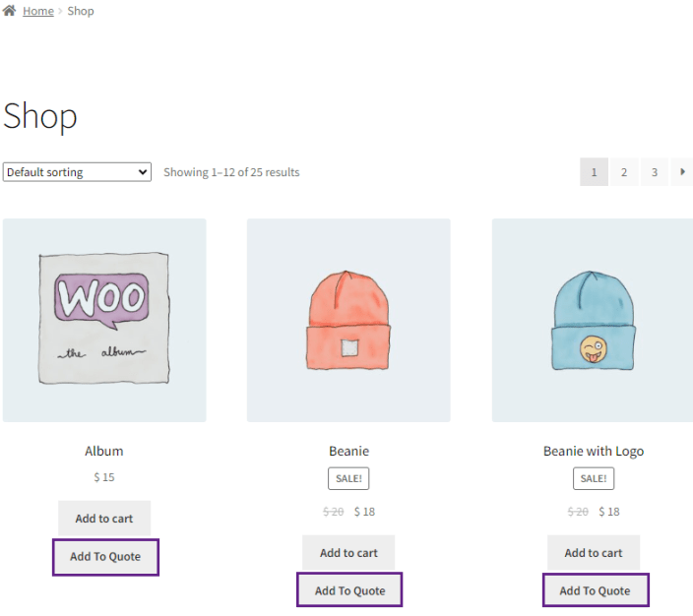Add the Beanie to quote
Viewport: 693px width, 616px height.
[x=349, y=590]
